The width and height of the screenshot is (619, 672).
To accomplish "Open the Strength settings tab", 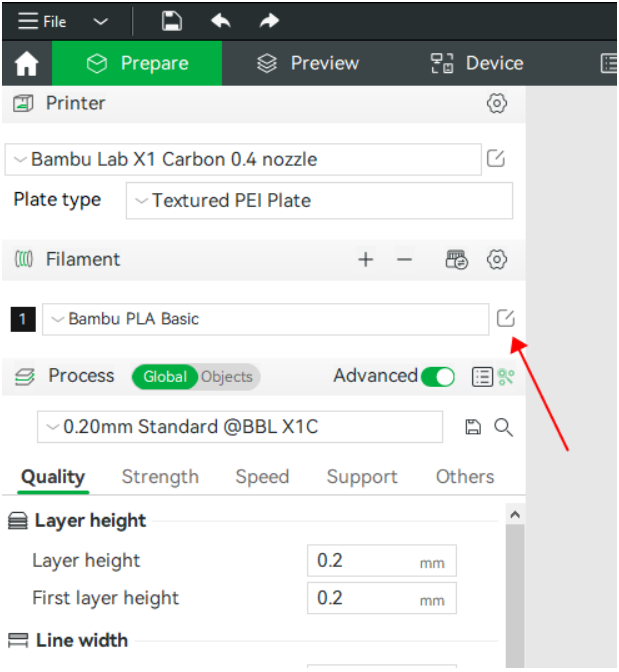I will click(160, 477).
